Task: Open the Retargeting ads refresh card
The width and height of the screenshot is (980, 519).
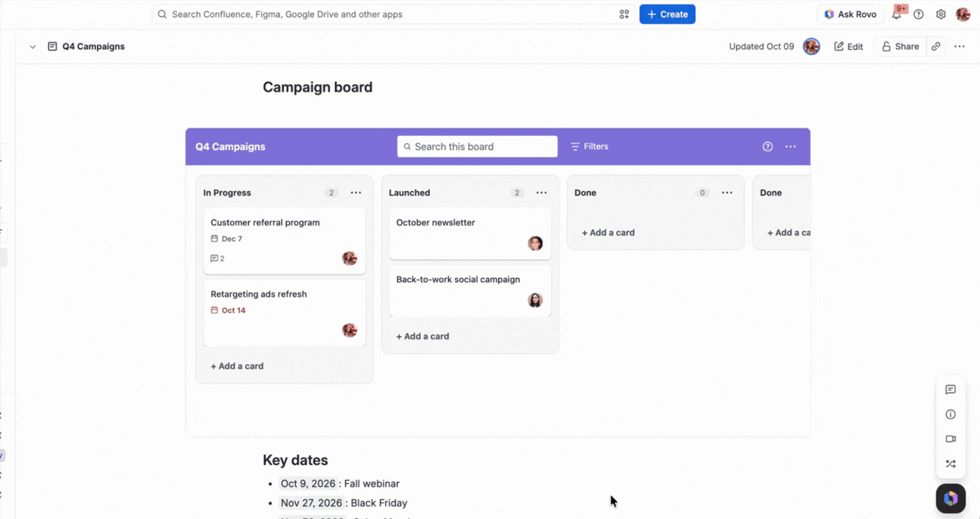Action: click(285, 313)
